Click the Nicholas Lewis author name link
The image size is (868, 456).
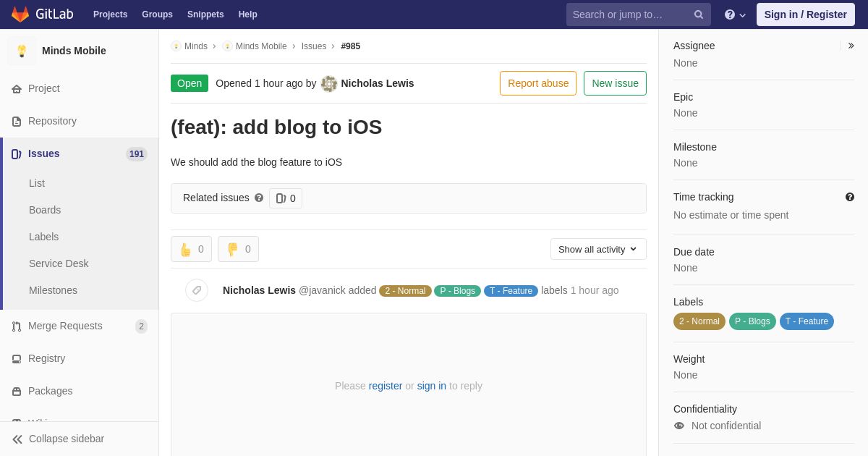pos(378,83)
